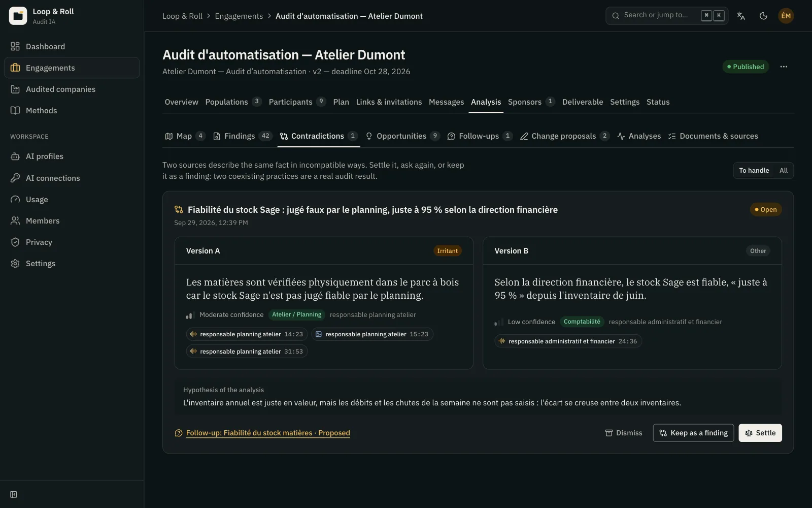
Task: Open the Follow-up Fiabilité du stock matières link
Action: (267, 433)
